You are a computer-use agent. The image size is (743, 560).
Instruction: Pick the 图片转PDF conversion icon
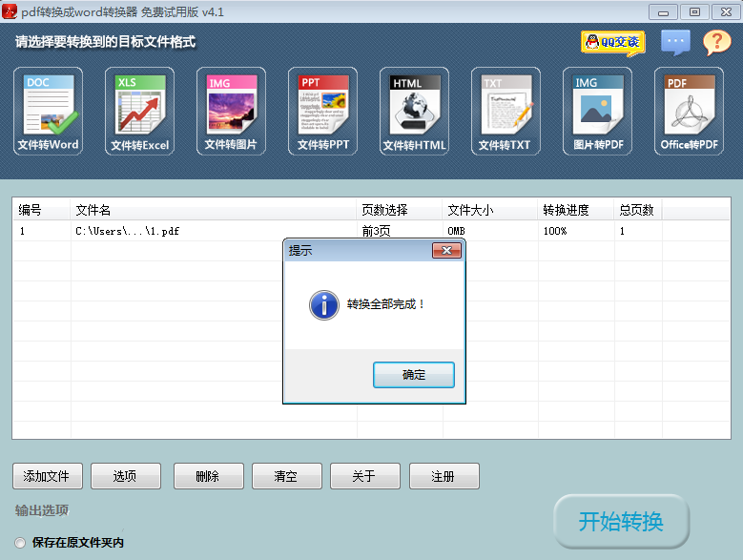[x=597, y=112]
